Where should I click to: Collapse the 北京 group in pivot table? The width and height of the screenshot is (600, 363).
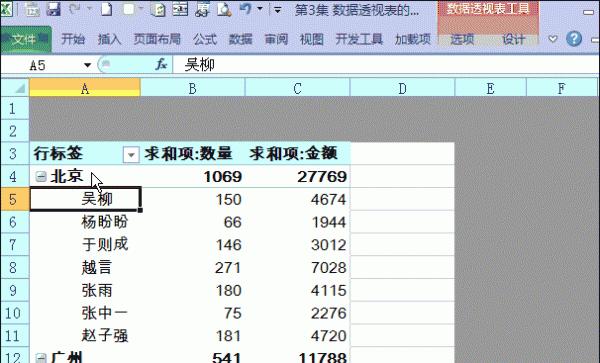(x=41, y=176)
